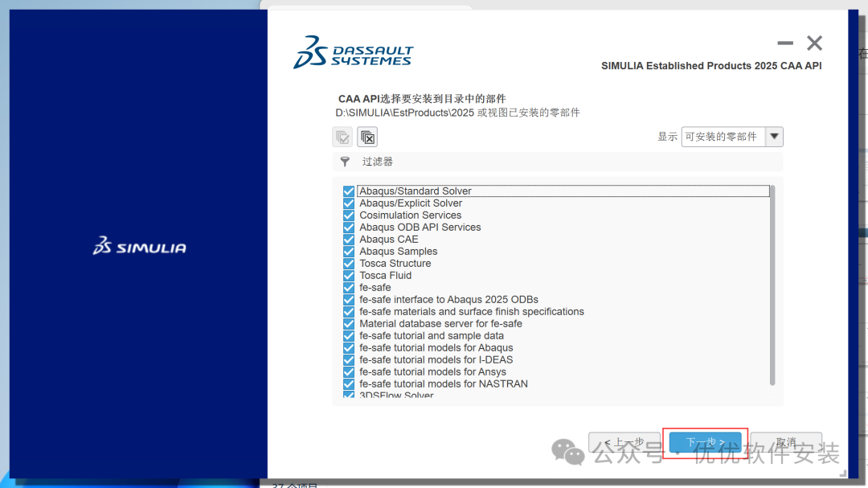
Task: Toggle the Abaqus CAE checkbox
Action: tap(349, 240)
